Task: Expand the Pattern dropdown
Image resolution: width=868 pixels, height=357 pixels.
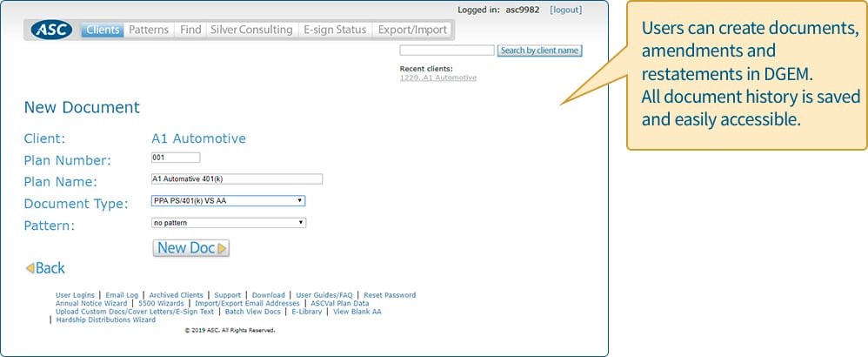Action: (228, 223)
